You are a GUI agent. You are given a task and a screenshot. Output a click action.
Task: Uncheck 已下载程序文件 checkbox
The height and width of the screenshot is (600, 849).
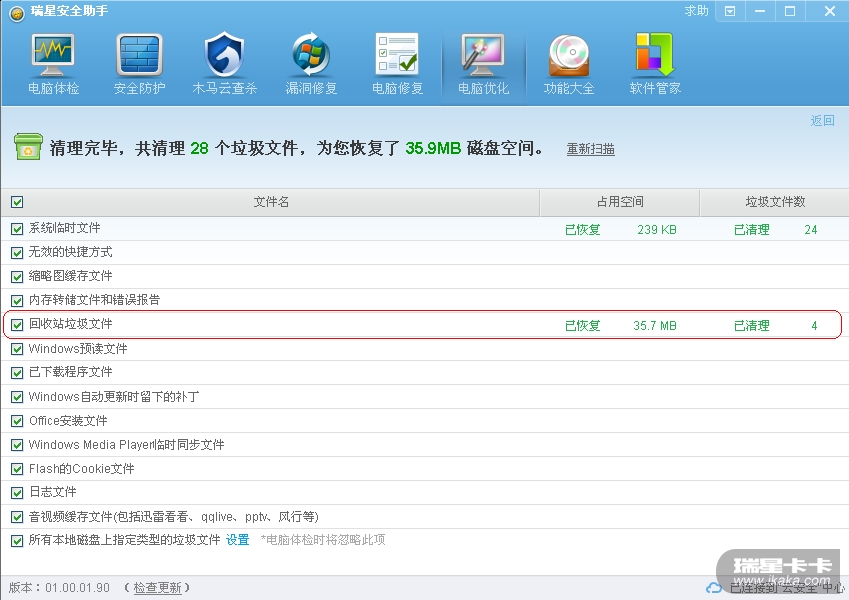coord(17,373)
